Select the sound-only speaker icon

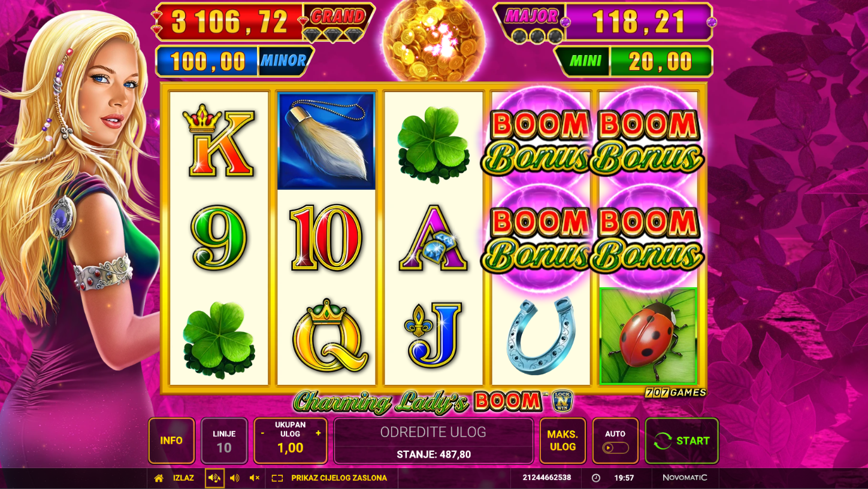tap(234, 478)
